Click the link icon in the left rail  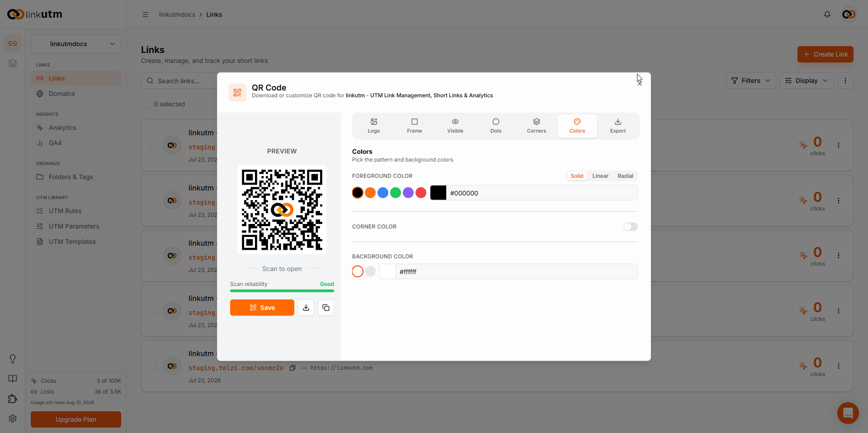[x=13, y=43]
